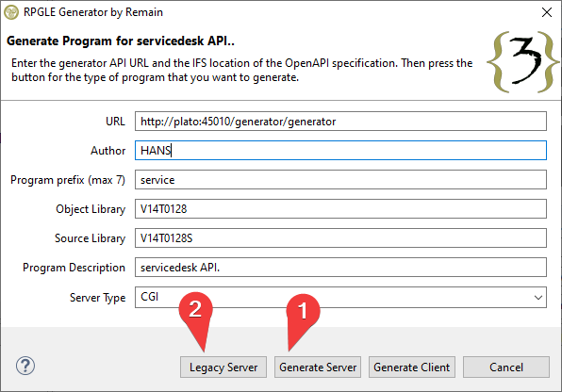
Task: Open help via the question mark icon
Action: (x=25, y=366)
